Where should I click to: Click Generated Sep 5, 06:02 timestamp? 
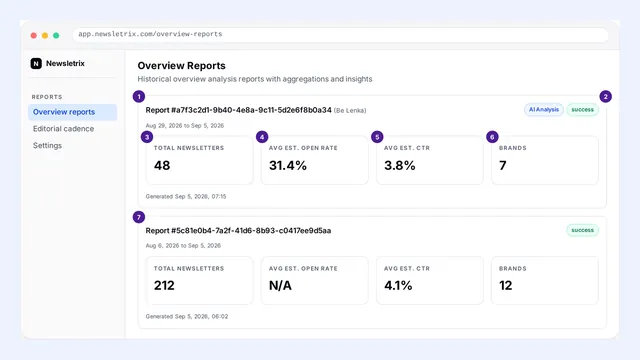click(187, 316)
